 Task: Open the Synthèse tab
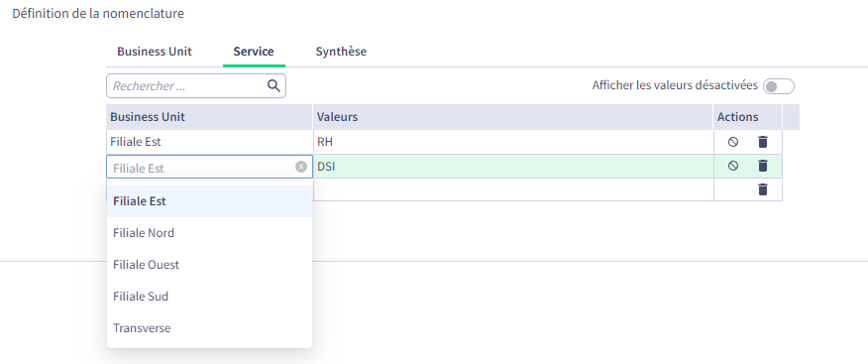[x=341, y=52]
